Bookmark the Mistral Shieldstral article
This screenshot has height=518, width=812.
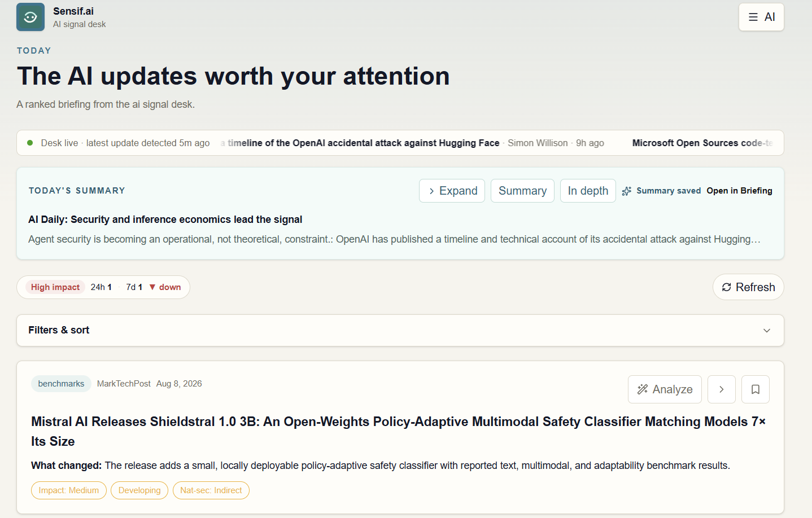click(756, 389)
